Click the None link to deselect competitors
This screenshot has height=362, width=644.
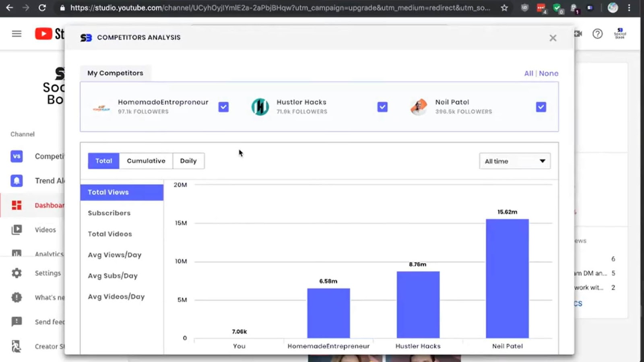pos(549,73)
